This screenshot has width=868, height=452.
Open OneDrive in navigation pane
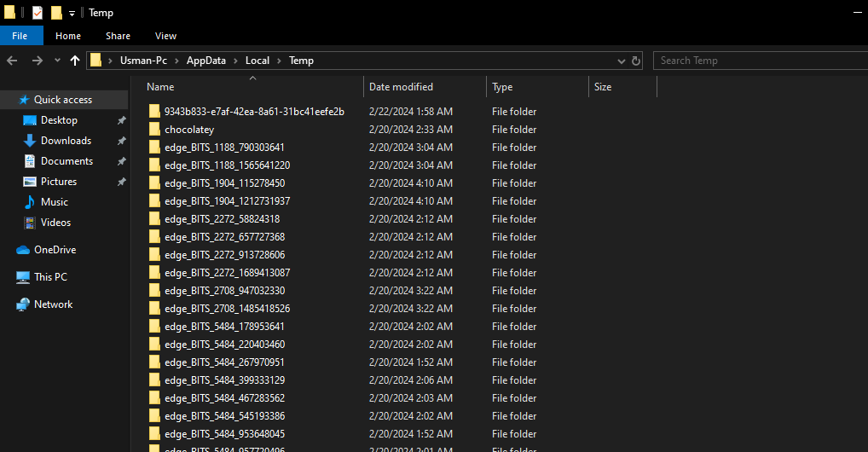coord(55,250)
